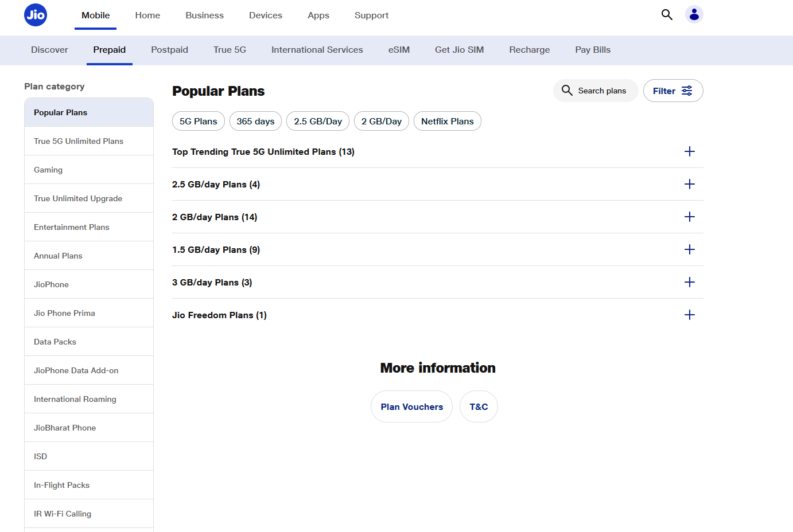Expand the 2 GB/day Plans section
This screenshot has height=532, width=793.
click(x=690, y=217)
